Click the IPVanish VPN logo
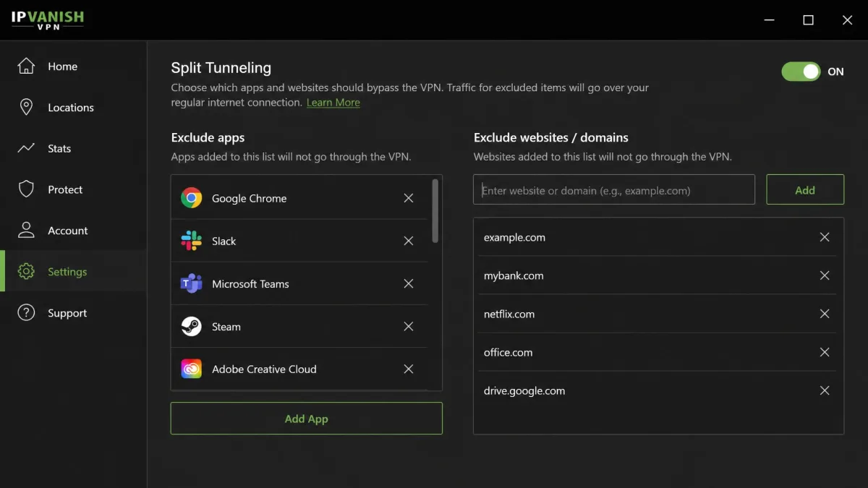 47,20
